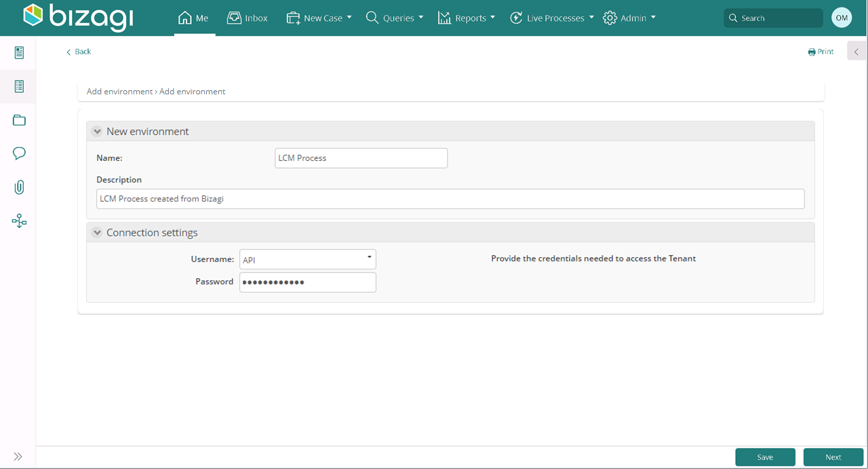Open the Admin menu

click(x=629, y=18)
